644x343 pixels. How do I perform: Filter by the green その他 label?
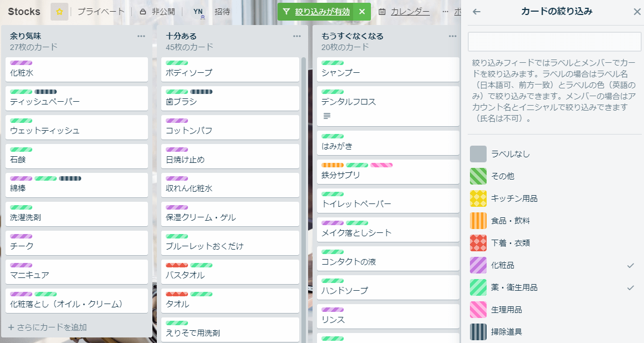coord(554,176)
